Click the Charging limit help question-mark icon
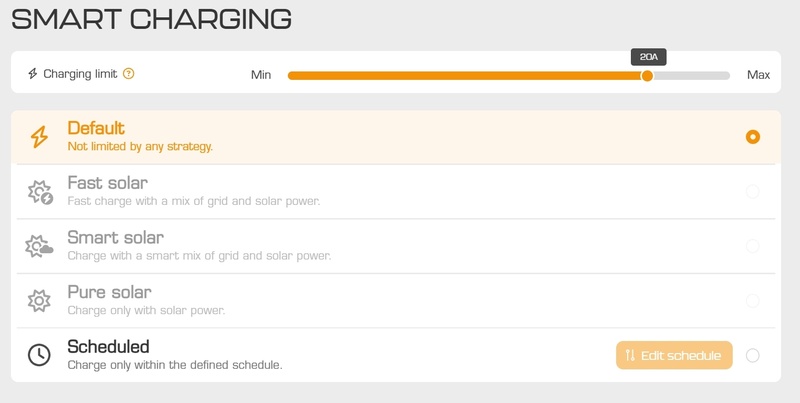This screenshot has height=403, width=800. tap(129, 74)
